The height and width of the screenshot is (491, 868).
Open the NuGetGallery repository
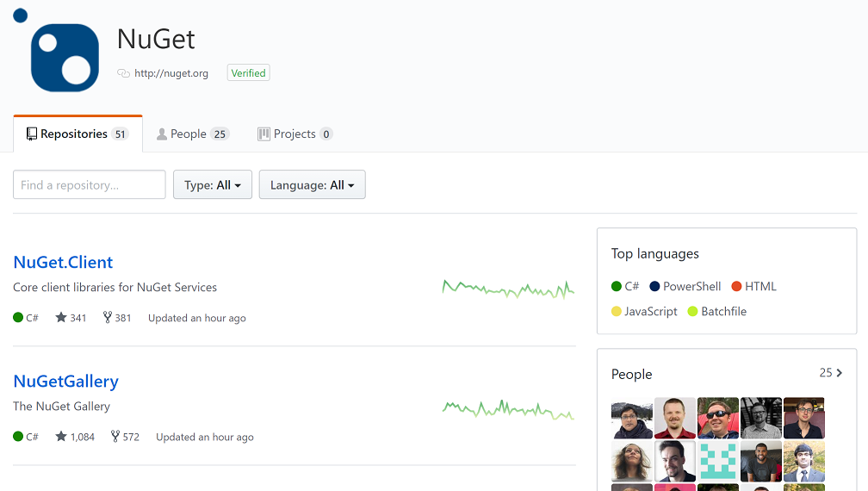point(65,382)
